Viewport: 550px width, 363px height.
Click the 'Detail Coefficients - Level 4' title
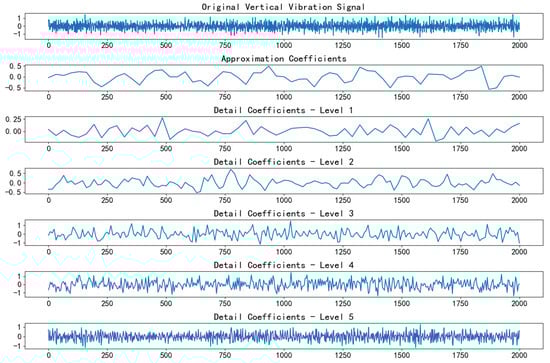click(x=283, y=265)
